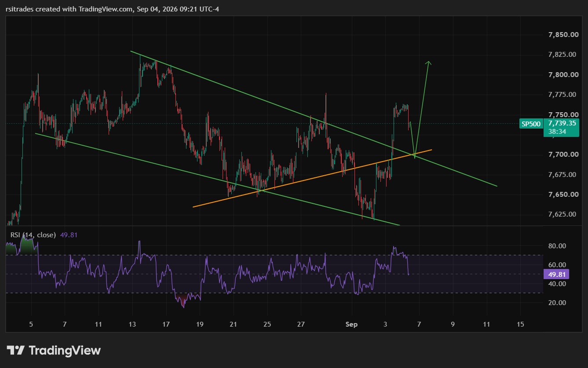This screenshot has width=588, height=368.
Task: Click the TradingView logo icon
Action: coord(15,350)
